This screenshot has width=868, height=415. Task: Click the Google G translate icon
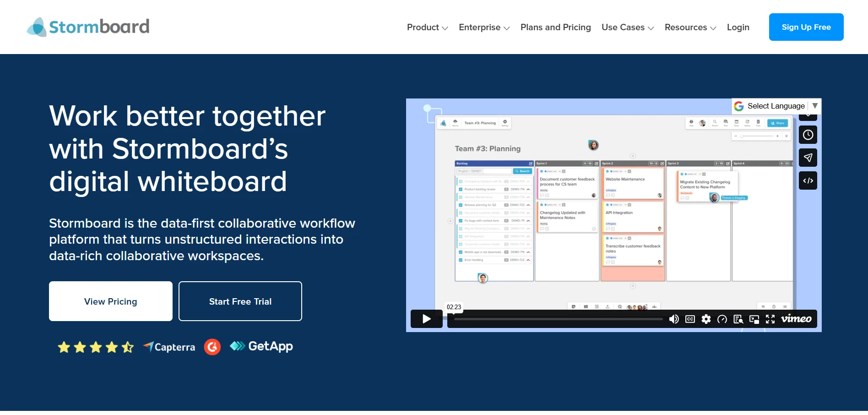click(x=738, y=106)
